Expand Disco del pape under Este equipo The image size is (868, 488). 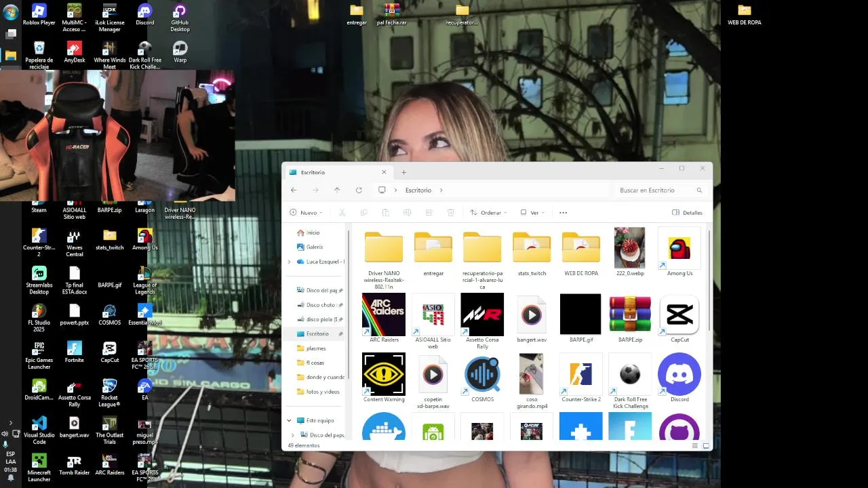[293, 435]
